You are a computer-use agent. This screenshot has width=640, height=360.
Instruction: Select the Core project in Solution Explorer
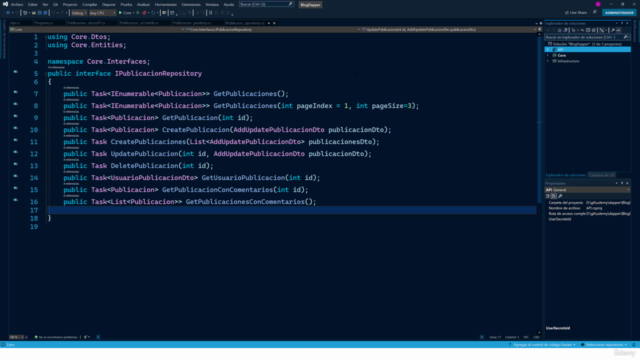[x=562, y=55]
